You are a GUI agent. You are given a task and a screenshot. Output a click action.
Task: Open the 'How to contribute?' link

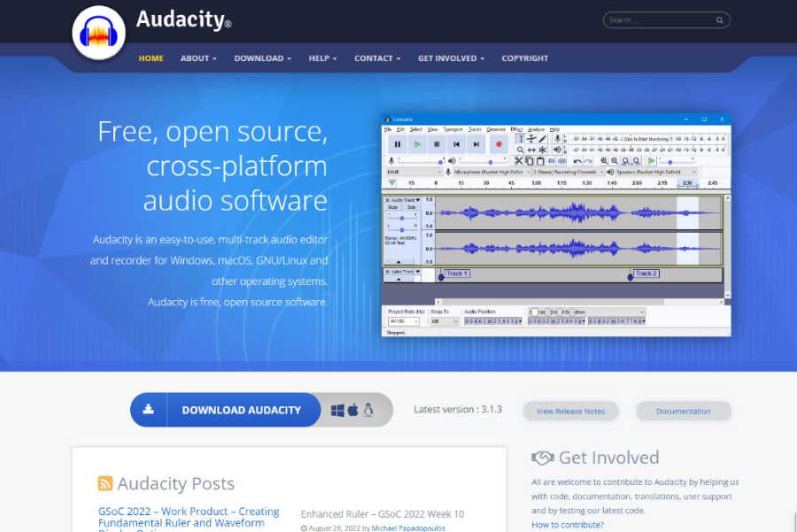click(x=568, y=525)
